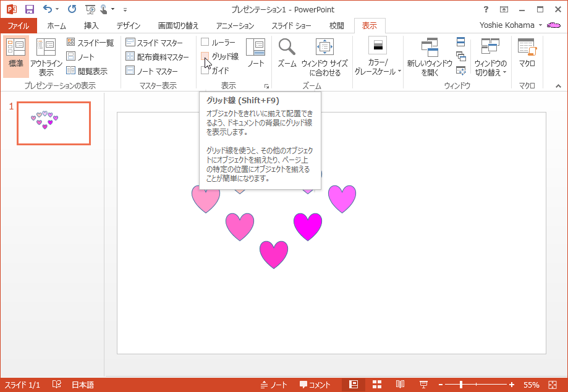
Task: Switch to the Home (ホーム) tab
Action: [x=56, y=26]
